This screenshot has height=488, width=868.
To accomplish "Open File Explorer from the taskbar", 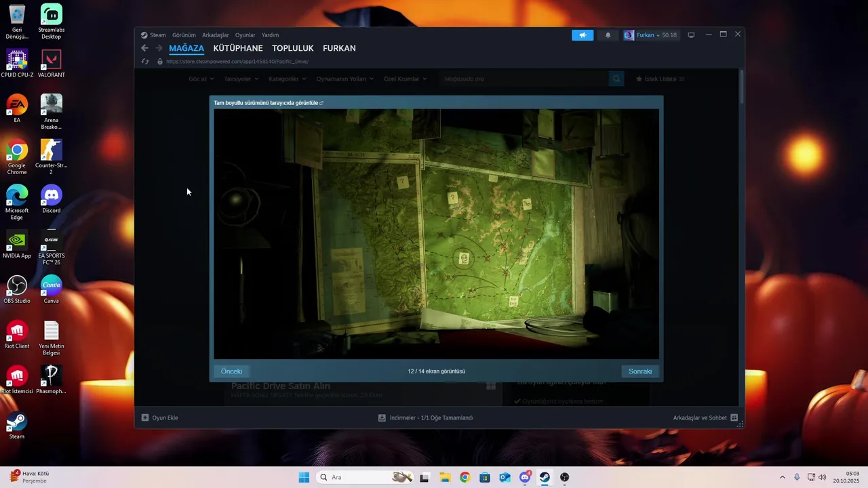I will [x=444, y=477].
